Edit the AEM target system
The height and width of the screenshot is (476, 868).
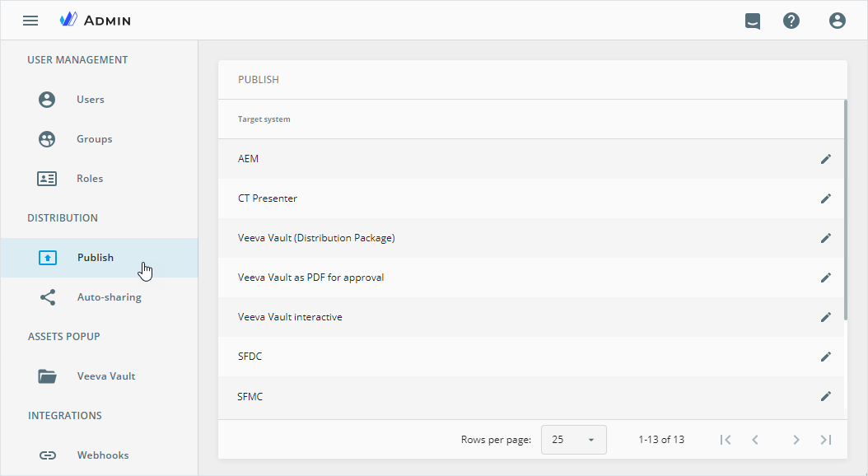pyautogui.click(x=825, y=159)
